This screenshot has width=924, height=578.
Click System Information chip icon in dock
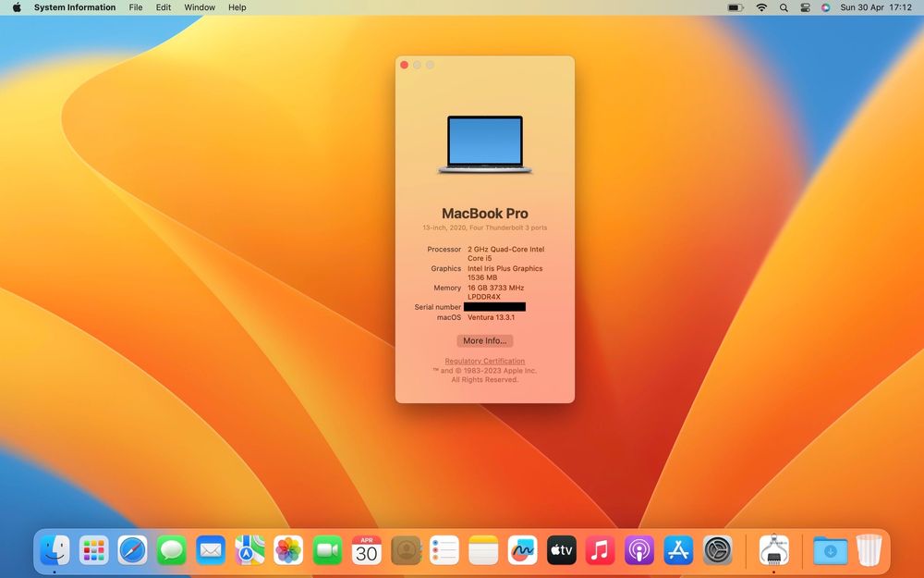click(773, 550)
